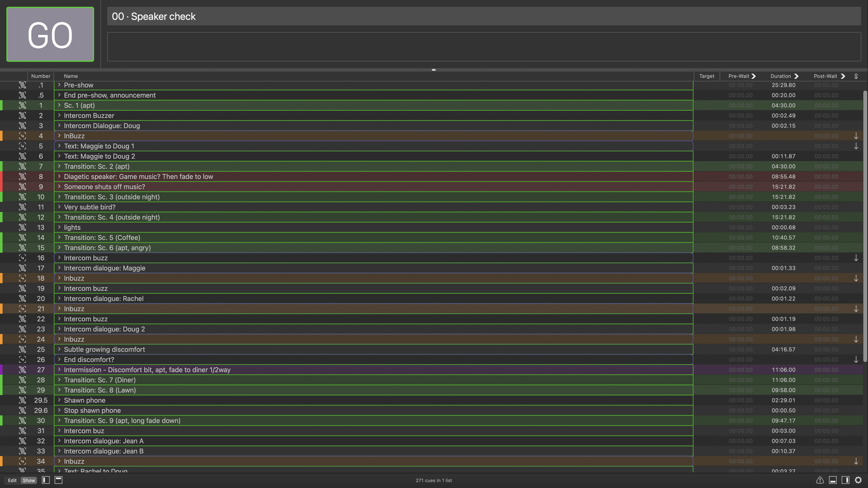Toggle auto-continue arrow on cue 4 InBuzz
868x488 pixels.
(x=856, y=136)
